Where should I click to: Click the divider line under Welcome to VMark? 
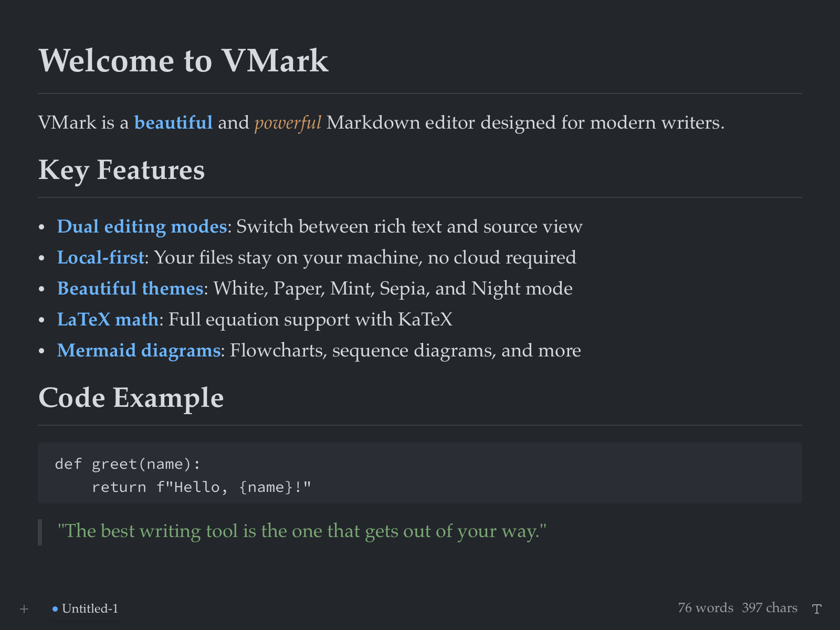(420, 91)
